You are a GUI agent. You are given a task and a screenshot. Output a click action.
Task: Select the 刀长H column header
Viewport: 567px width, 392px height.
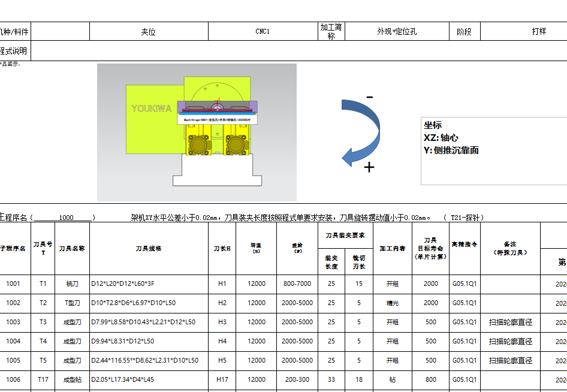(224, 250)
